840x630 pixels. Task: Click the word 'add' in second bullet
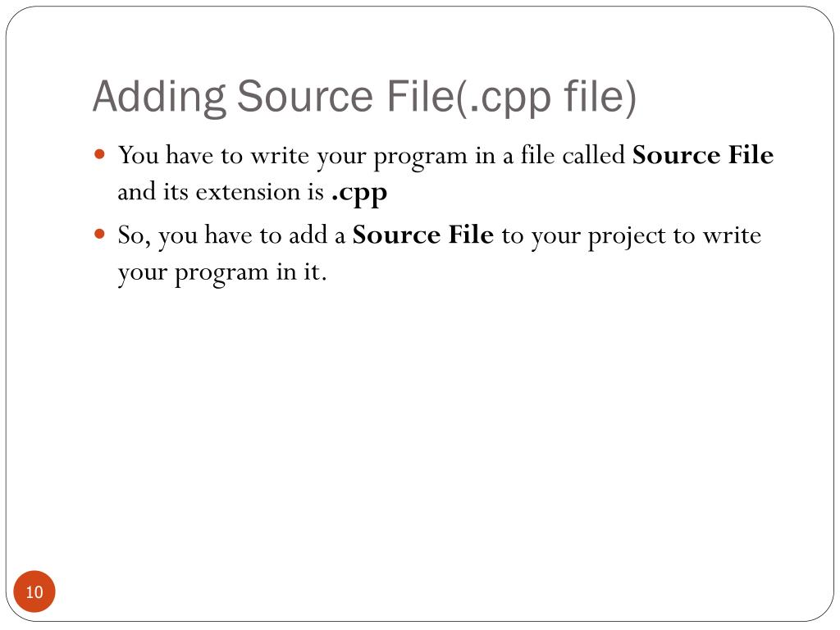[x=308, y=235]
